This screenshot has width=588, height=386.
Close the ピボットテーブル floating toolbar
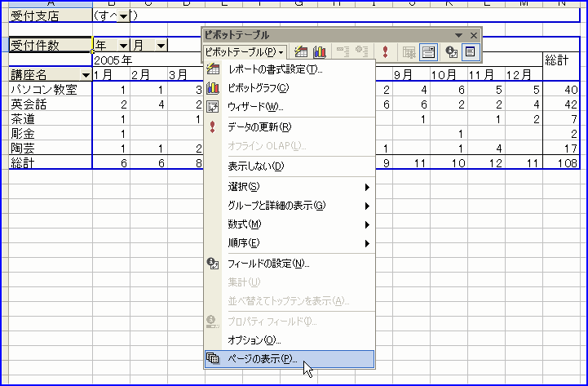click(x=474, y=35)
